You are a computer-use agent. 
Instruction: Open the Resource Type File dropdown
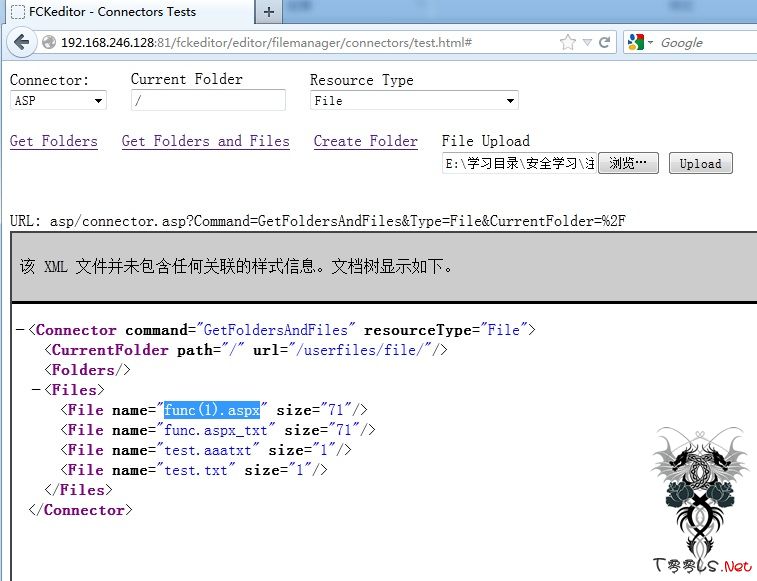[414, 100]
